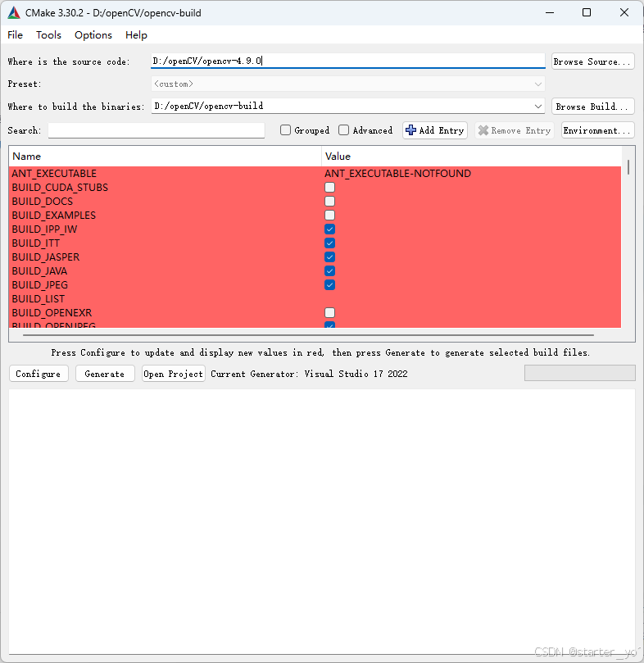This screenshot has height=663, width=644.
Task: Click the ANT_EXECUTABLE-NOTFOUND value
Action: tap(398, 174)
